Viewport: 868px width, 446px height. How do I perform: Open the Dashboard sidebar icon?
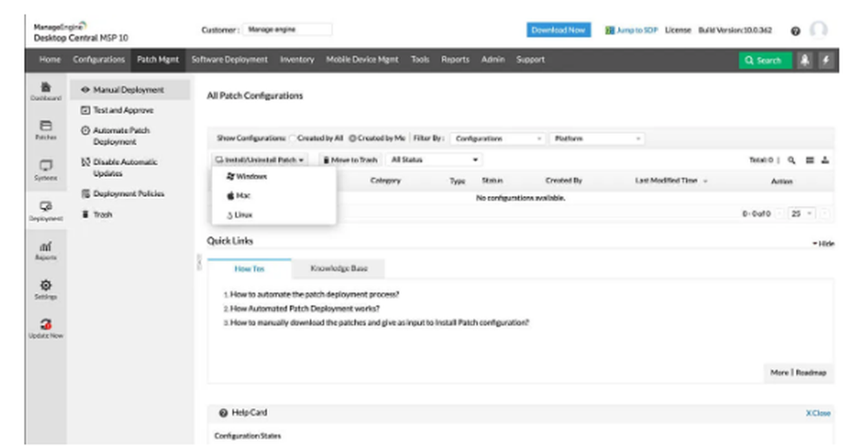click(46, 91)
